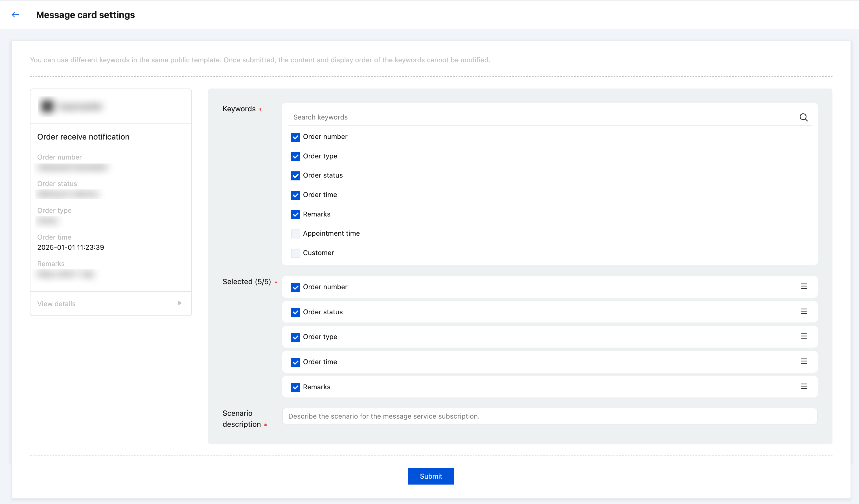Viewport: 859px width, 504px height.
Task: Grab drag handle for Order number row
Action: pyautogui.click(x=804, y=286)
